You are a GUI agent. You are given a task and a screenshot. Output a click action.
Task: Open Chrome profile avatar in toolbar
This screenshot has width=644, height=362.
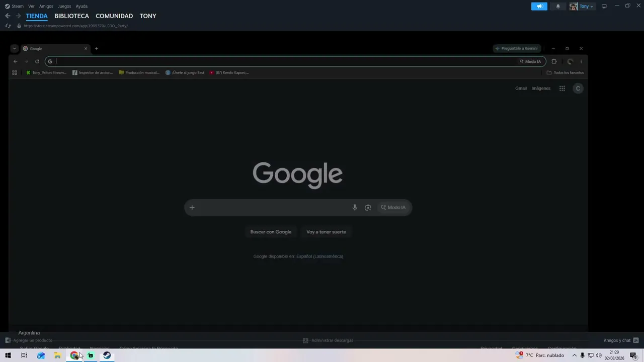570,61
